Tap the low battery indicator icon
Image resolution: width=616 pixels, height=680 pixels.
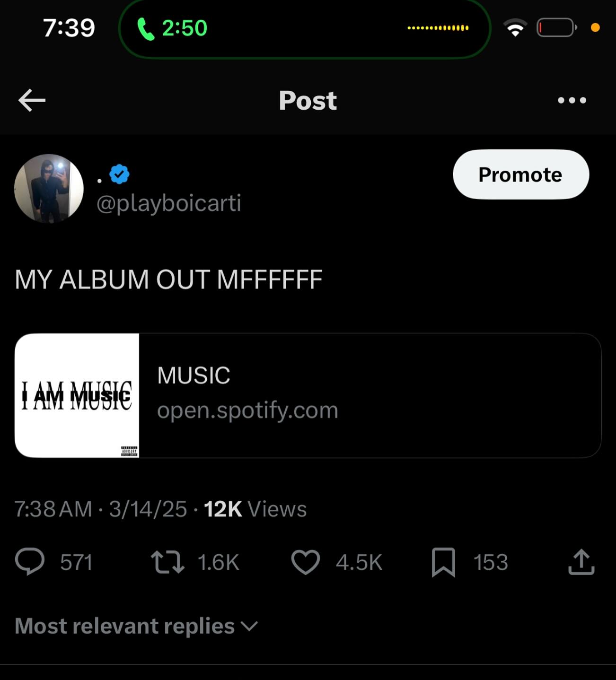[556, 28]
